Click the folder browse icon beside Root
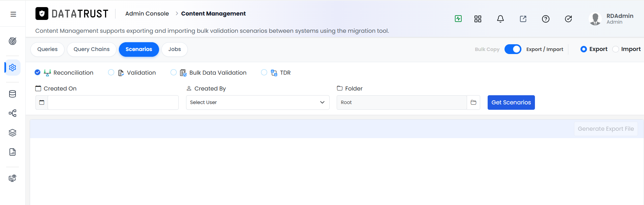The height and width of the screenshot is (205, 644). click(473, 102)
